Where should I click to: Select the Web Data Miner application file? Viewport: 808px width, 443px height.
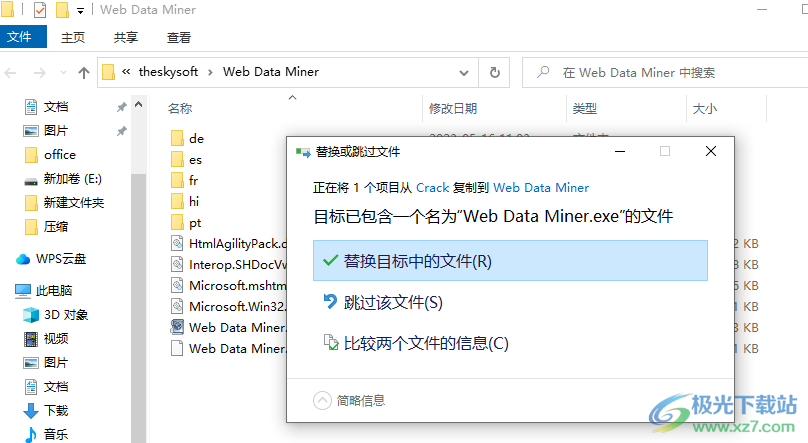229,328
